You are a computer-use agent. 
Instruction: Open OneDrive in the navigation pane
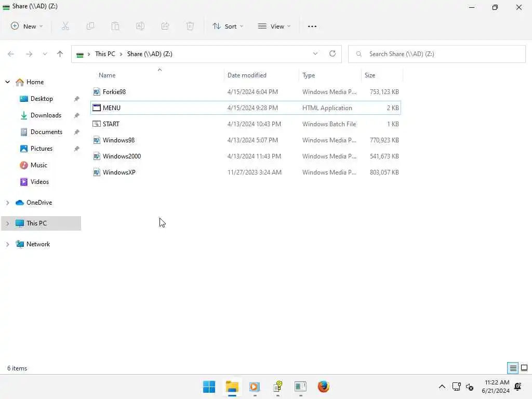(39, 203)
